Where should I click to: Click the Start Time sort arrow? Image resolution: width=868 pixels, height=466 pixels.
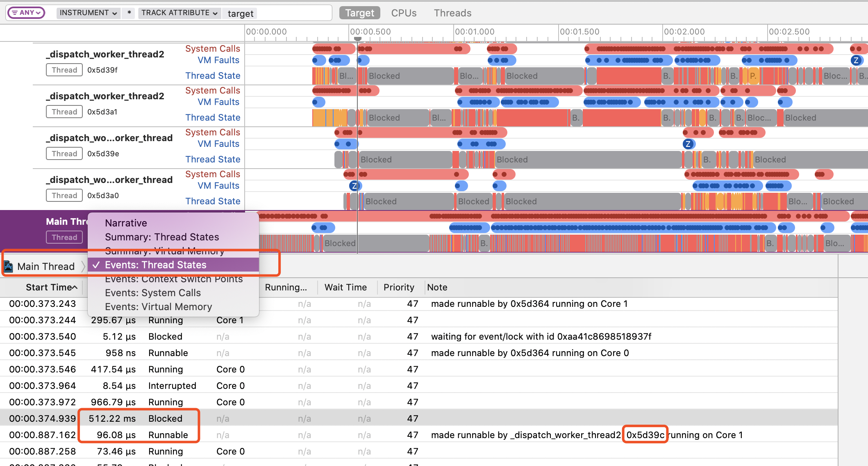click(75, 288)
